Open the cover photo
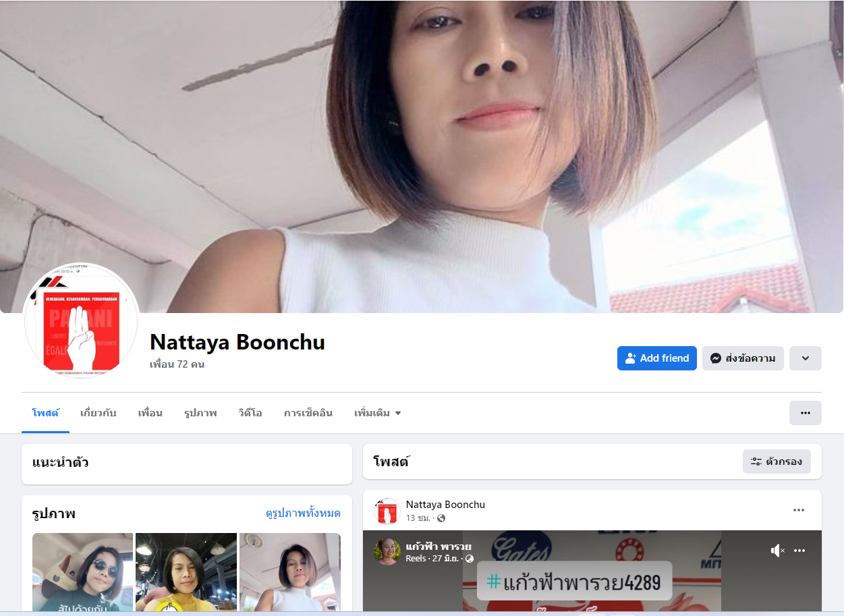This screenshot has height=616, width=844. point(422,157)
